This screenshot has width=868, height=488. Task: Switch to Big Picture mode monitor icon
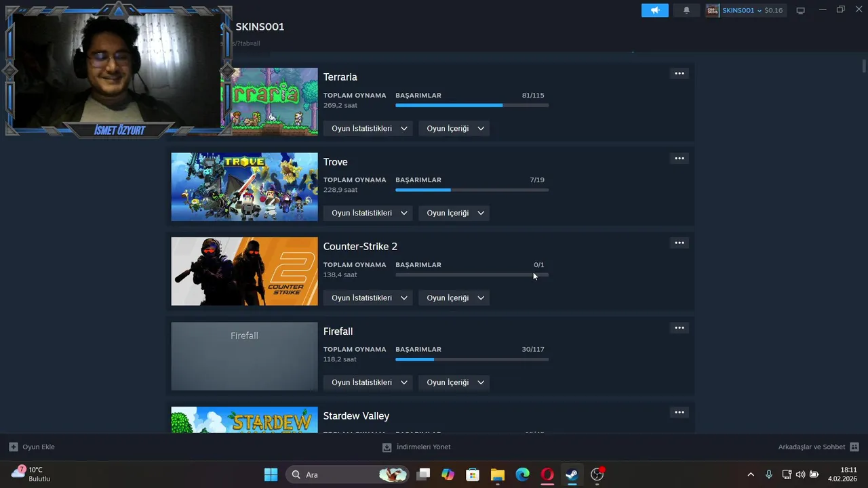click(801, 10)
